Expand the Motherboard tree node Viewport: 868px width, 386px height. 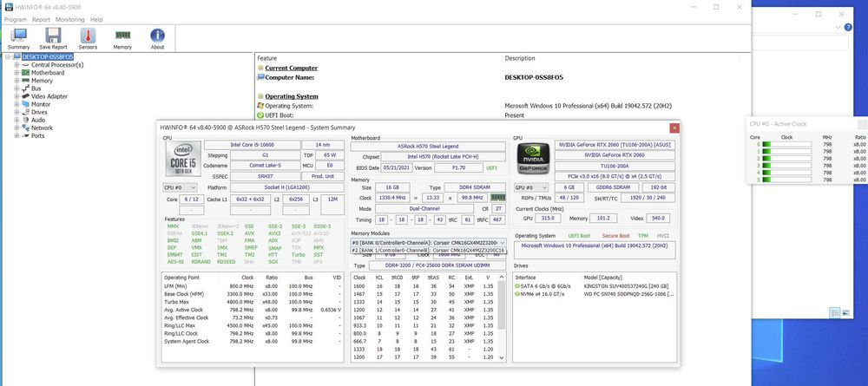(16, 73)
